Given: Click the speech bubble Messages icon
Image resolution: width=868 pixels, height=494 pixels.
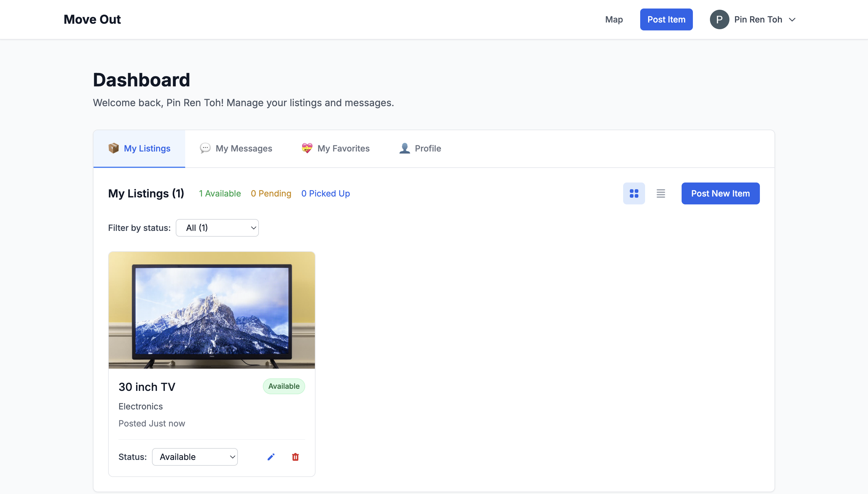Looking at the screenshot, I should (205, 148).
